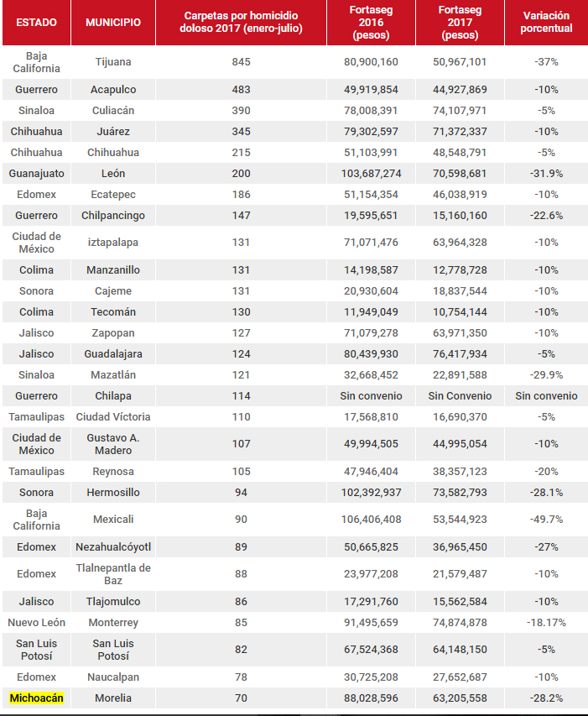Click the Gustavo A. Madero cell
The width and height of the screenshot is (588, 716).
(x=113, y=444)
